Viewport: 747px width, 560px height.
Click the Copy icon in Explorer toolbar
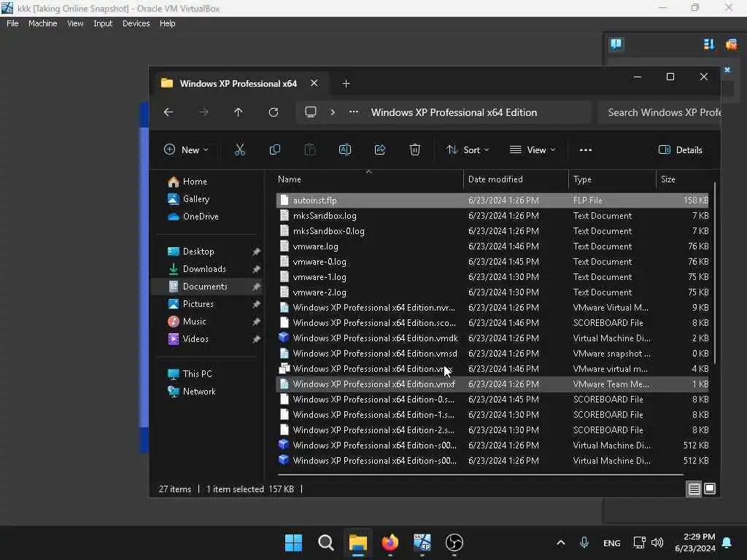(275, 149)
